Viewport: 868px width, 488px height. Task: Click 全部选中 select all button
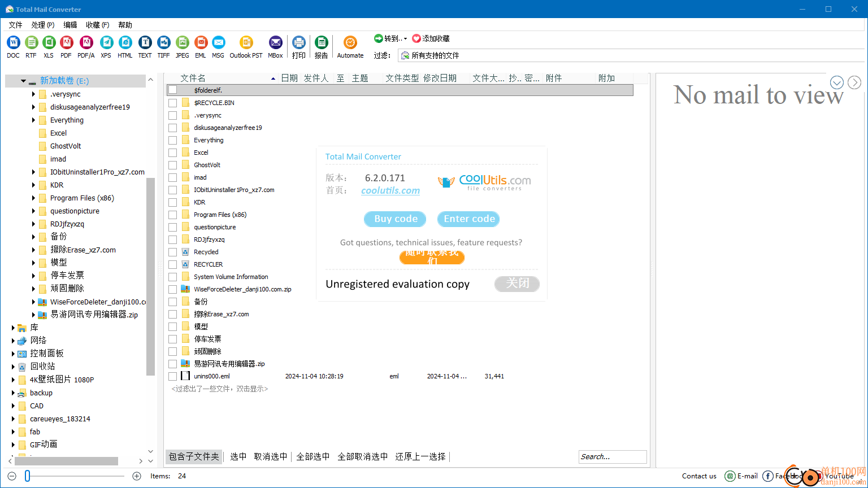313,456
